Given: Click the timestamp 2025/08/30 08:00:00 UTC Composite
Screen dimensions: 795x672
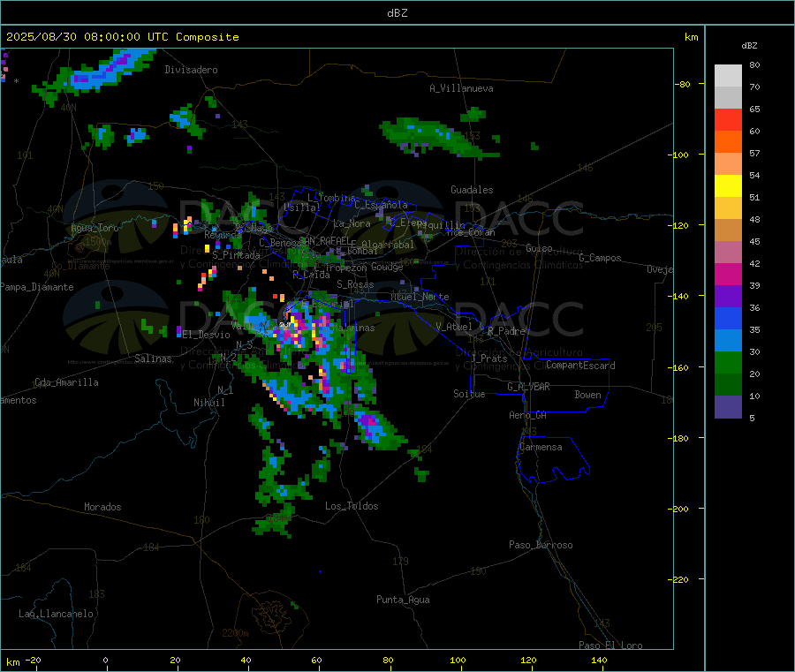Looking at the screenshot, I should [x=123, y=37].
